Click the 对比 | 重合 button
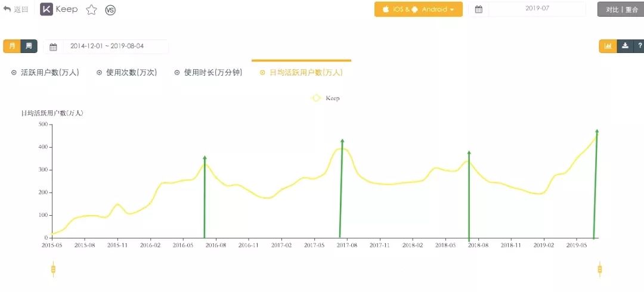Viewport: 644px width, 292px height. [621, 10]
